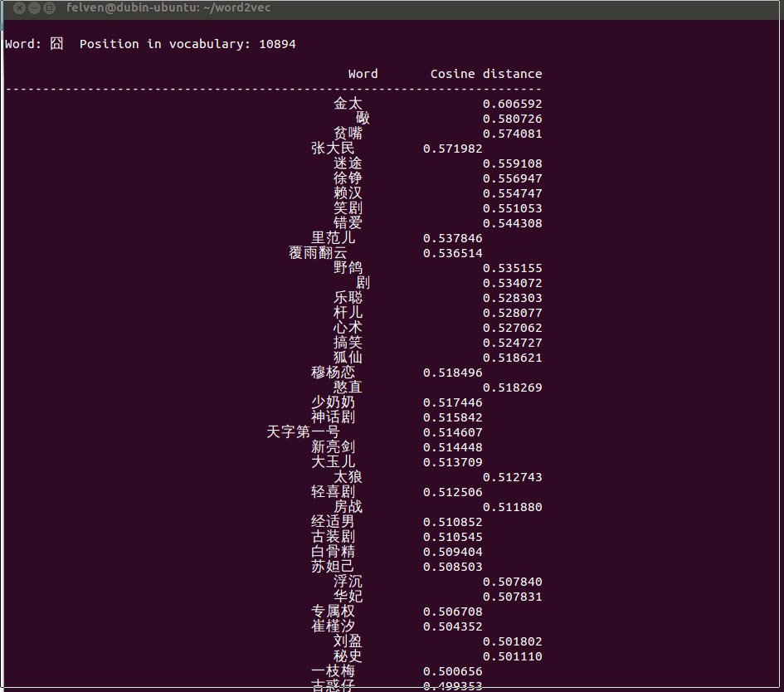Select the word 大玉儿
The image size is (784, 692).
(x=333, y=462)
